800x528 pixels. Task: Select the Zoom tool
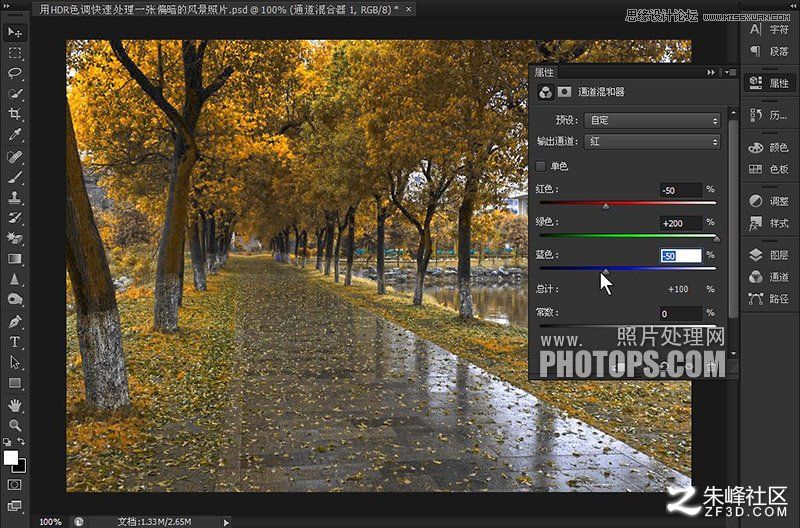click(15, 425)
